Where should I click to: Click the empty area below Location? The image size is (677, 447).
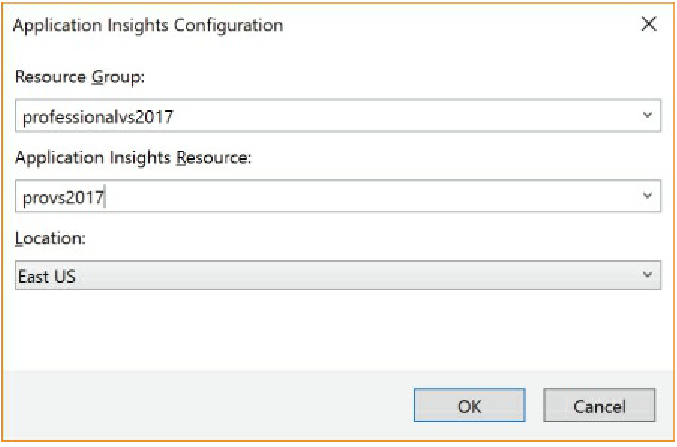click(338, 330)
